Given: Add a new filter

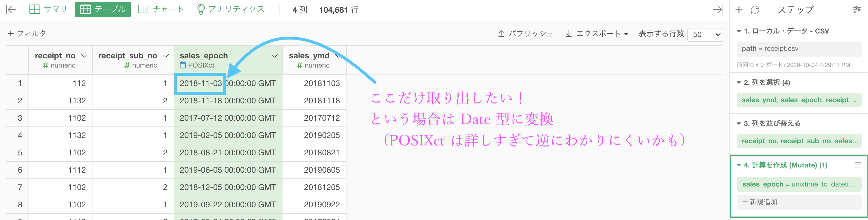Looking at the screenshot, I should tap(27, 34).
